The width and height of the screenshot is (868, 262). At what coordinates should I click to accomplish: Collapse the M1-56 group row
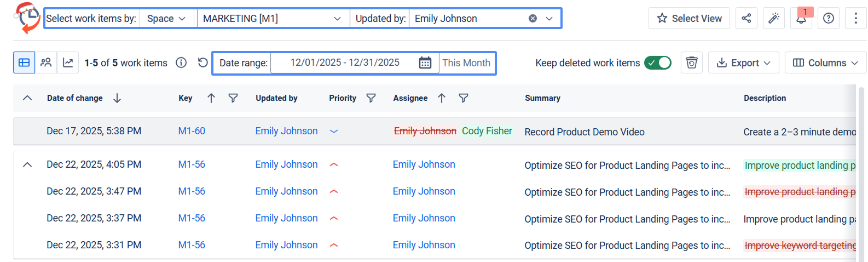[27, 164]
